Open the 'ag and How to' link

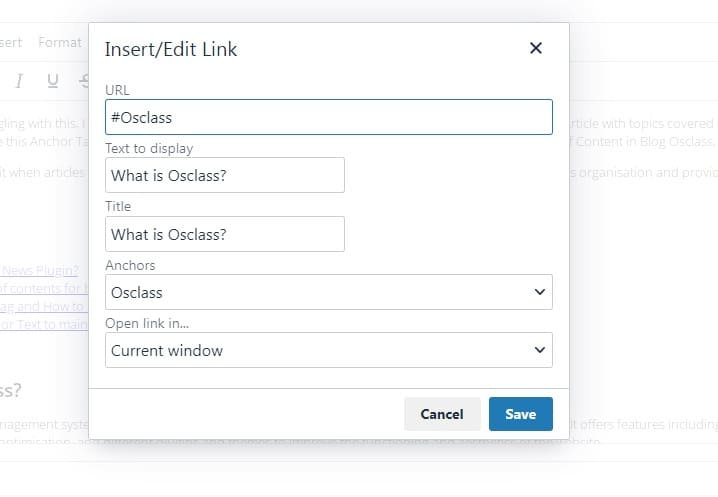pos(42,306)
